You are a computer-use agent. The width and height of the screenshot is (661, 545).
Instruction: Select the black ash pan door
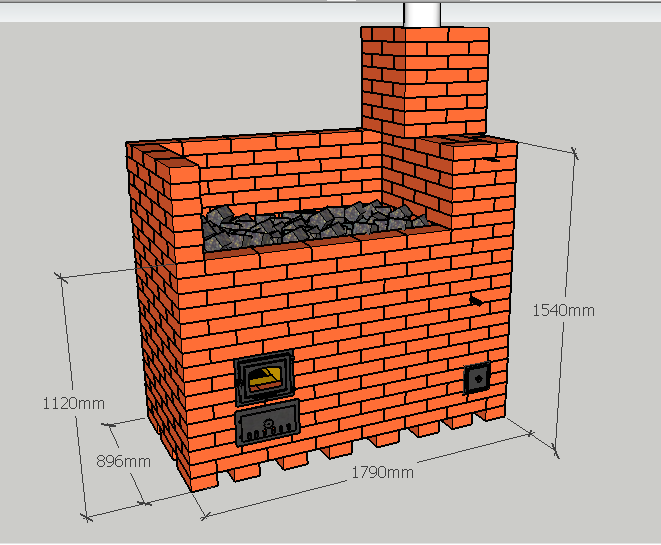pos(267,423)
